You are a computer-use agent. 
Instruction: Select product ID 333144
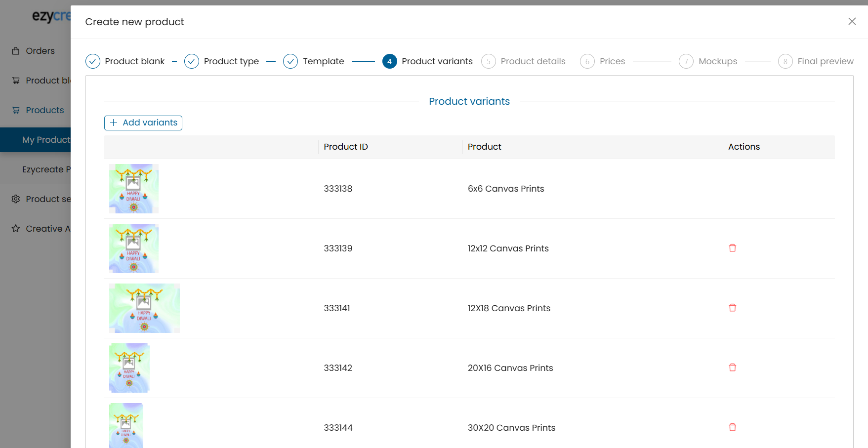coord(338,428)
